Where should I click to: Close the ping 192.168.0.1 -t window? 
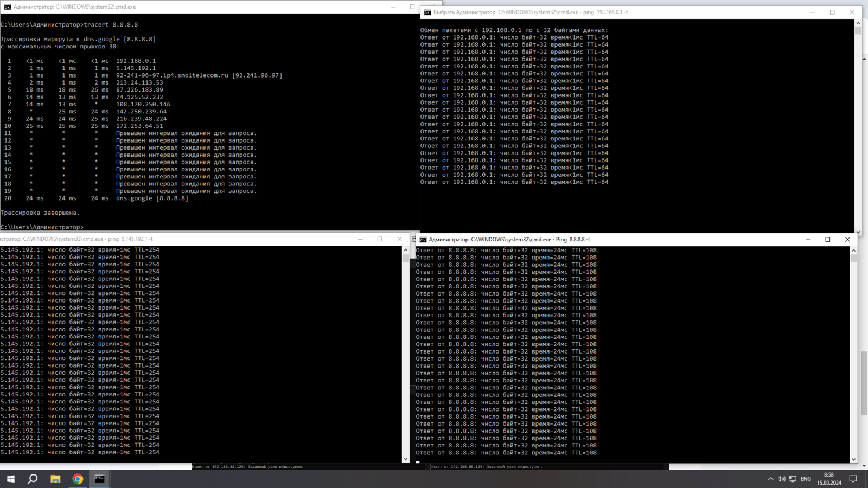852,12
